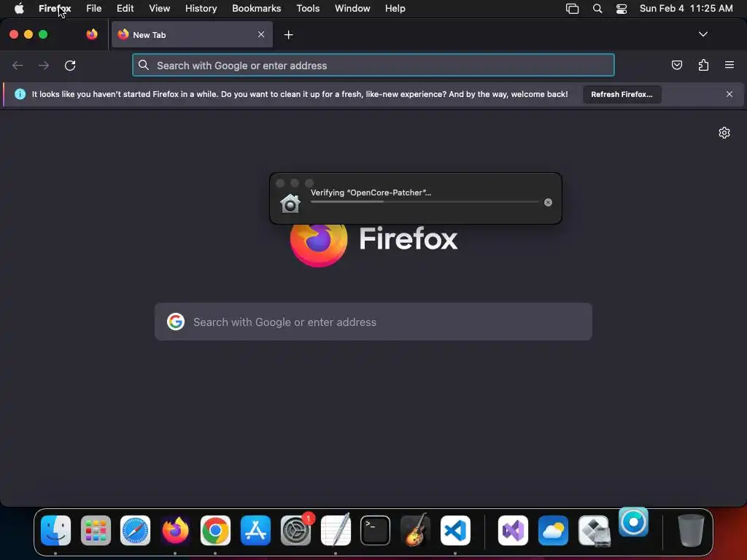Open Finder from the Dock

coord(55,531)
